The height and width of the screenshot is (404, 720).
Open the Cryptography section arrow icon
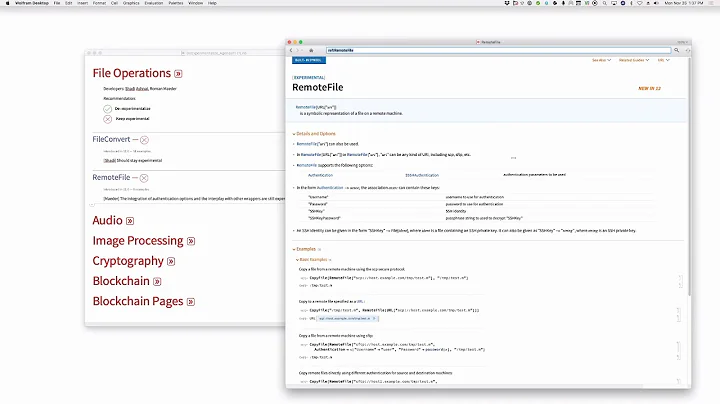(x=171, y=261)
